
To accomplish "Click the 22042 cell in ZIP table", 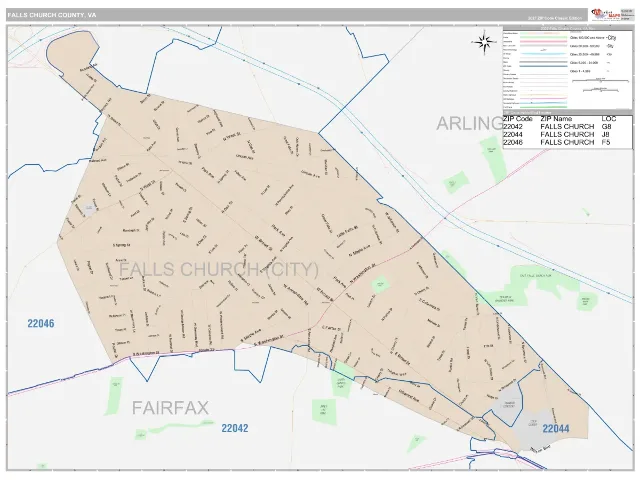I will tap(513, 127).
